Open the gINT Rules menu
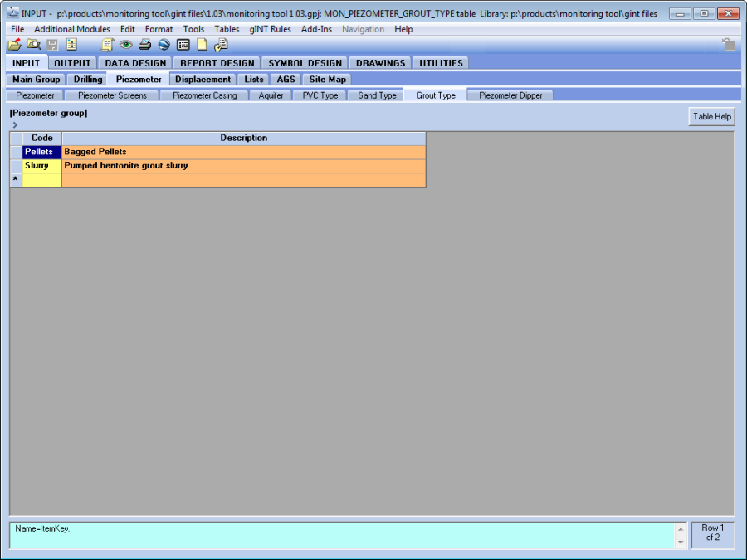 [270, 29]
